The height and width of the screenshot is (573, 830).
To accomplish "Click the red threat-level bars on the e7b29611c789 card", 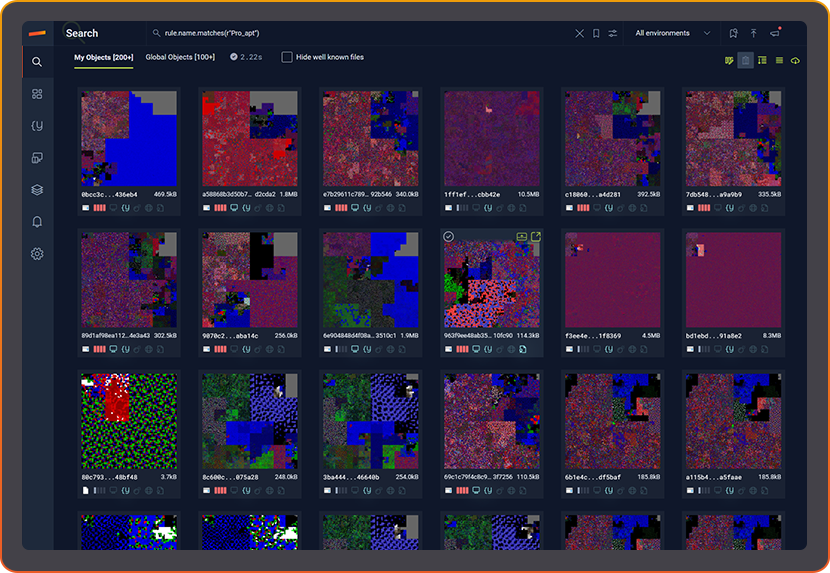I will click(341, 208).
